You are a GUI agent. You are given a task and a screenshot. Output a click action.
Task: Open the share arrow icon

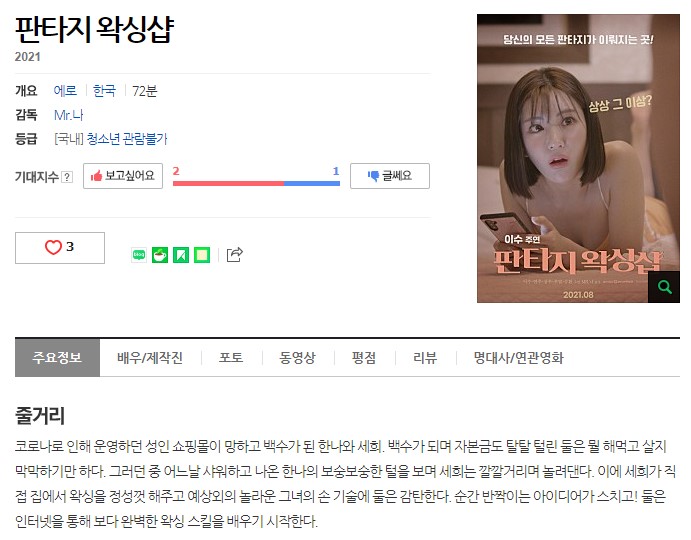click(234, 254)
